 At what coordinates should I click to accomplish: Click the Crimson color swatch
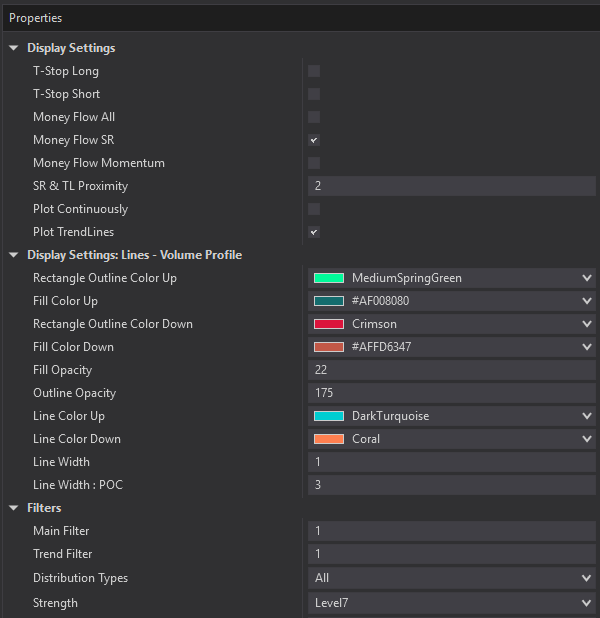tap(329, 324)
